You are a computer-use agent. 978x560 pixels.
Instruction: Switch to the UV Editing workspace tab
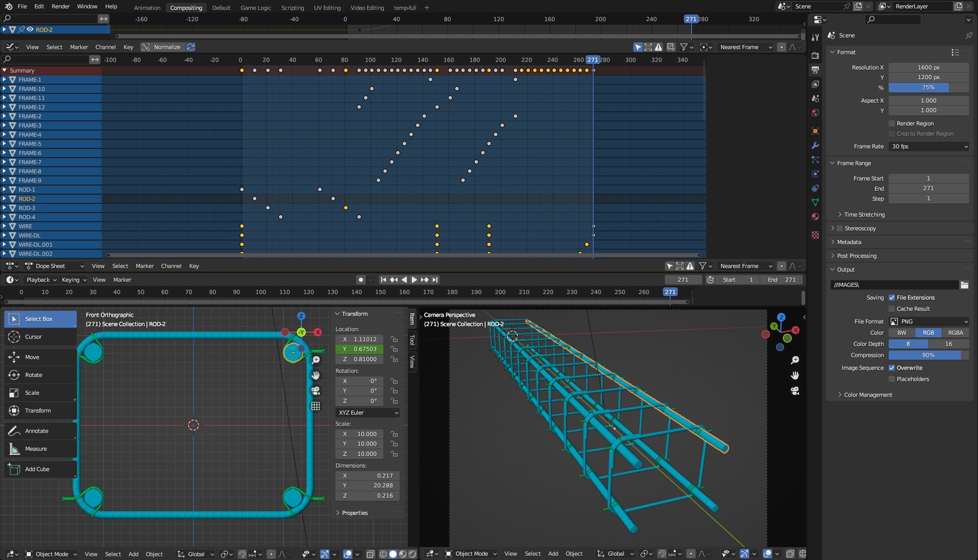click(x=327, y=8)
